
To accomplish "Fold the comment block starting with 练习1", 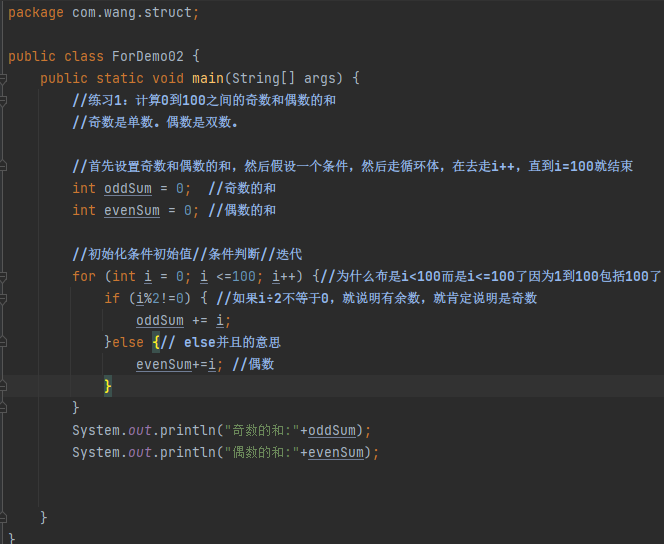I will pos(5,100).
